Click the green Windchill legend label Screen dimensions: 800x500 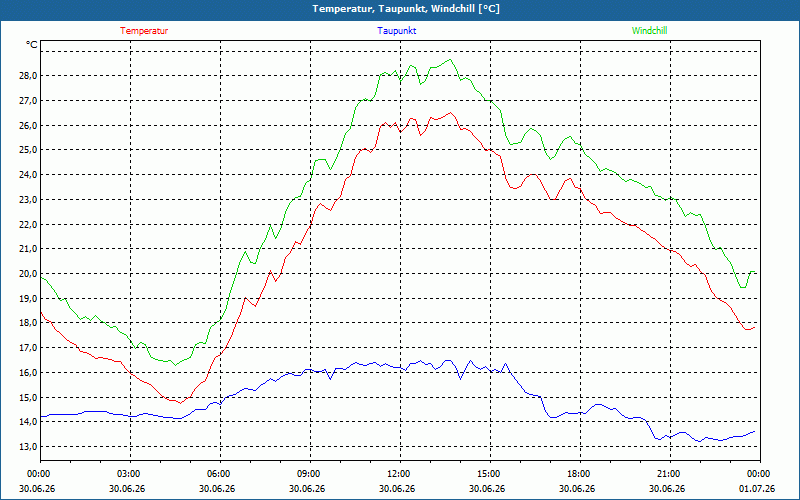(649, 31)
